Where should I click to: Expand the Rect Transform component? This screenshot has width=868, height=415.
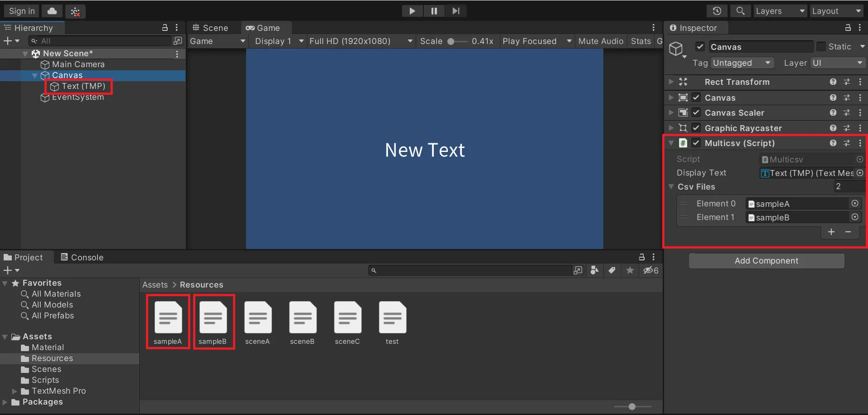pos(671,82)
